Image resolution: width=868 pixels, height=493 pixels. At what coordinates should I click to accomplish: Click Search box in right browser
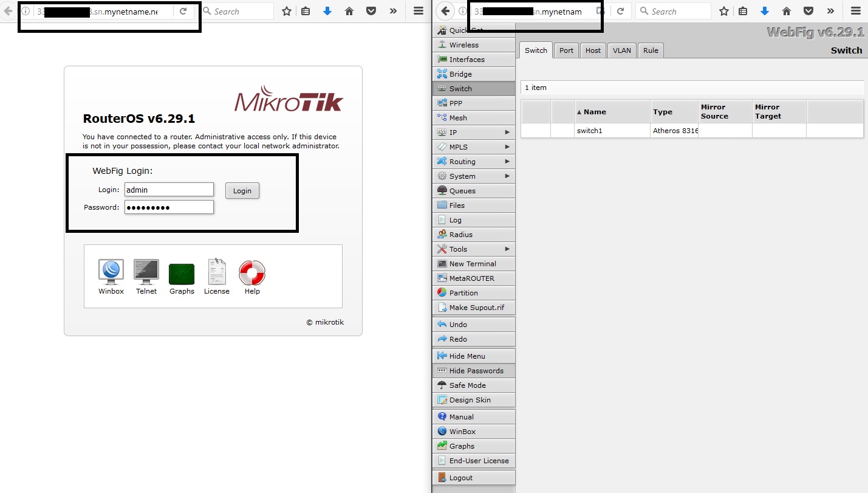pyautogui.click(x=673, y=11)
